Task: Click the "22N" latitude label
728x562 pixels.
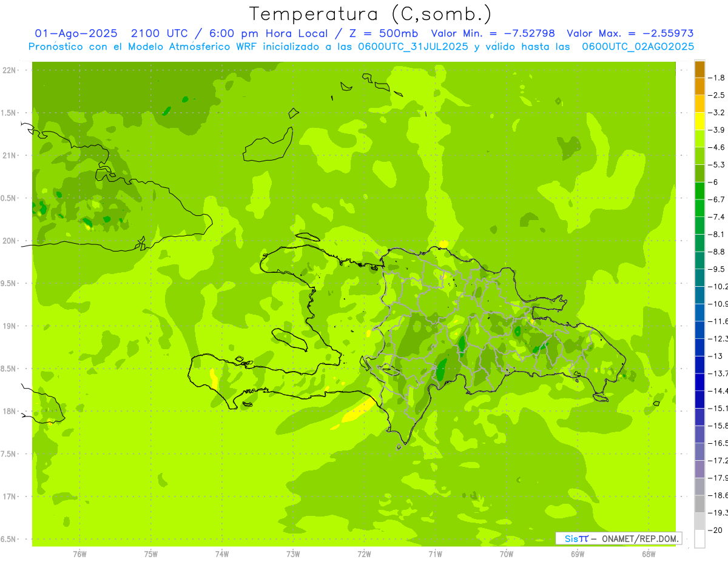Action: coord(10,70)
